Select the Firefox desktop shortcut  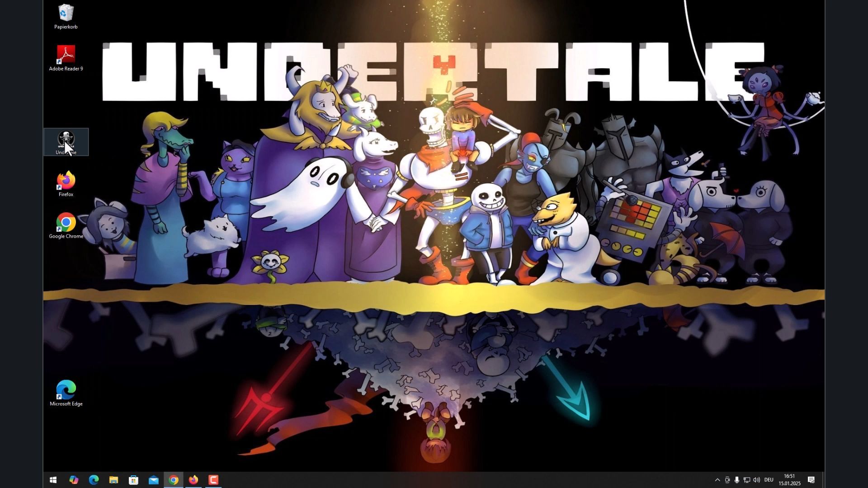click(x=66, y=184)
